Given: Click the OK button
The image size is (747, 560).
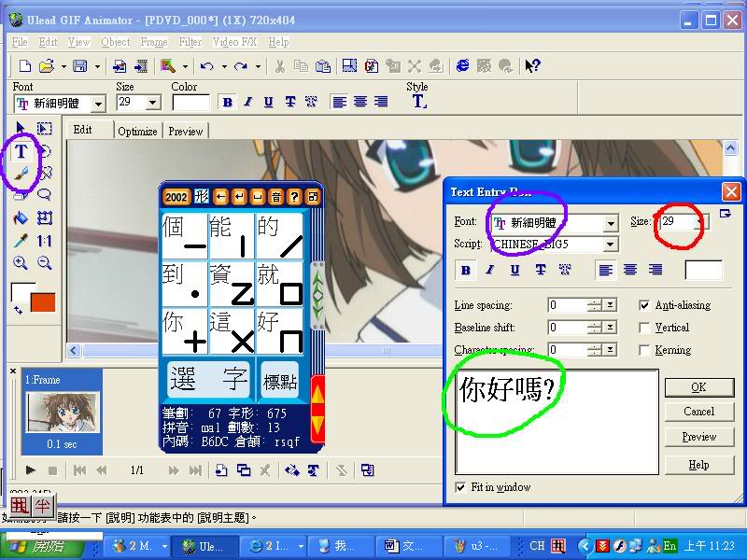Looking at the screenshot, I should [x=698, y=386].
